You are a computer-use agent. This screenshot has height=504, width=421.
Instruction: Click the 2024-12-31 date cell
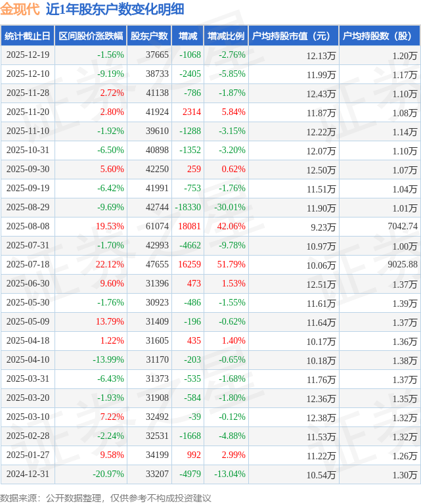pos(28,474)
